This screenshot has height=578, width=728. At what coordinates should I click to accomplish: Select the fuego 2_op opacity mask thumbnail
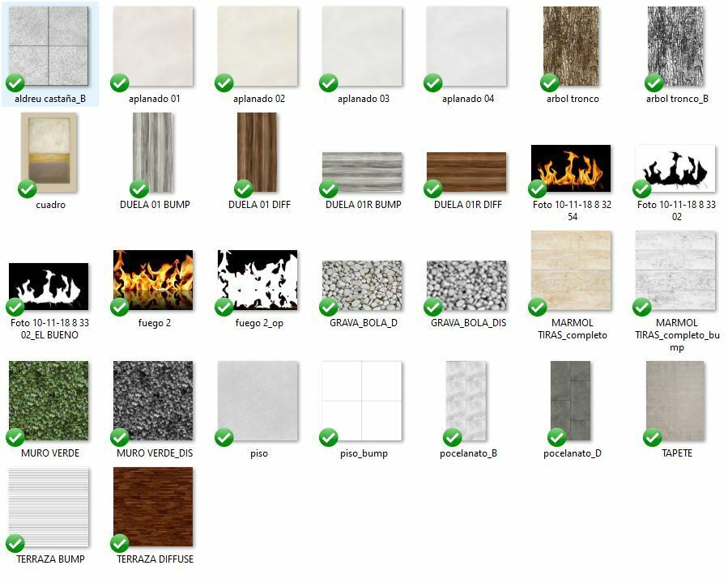point(258,280)
